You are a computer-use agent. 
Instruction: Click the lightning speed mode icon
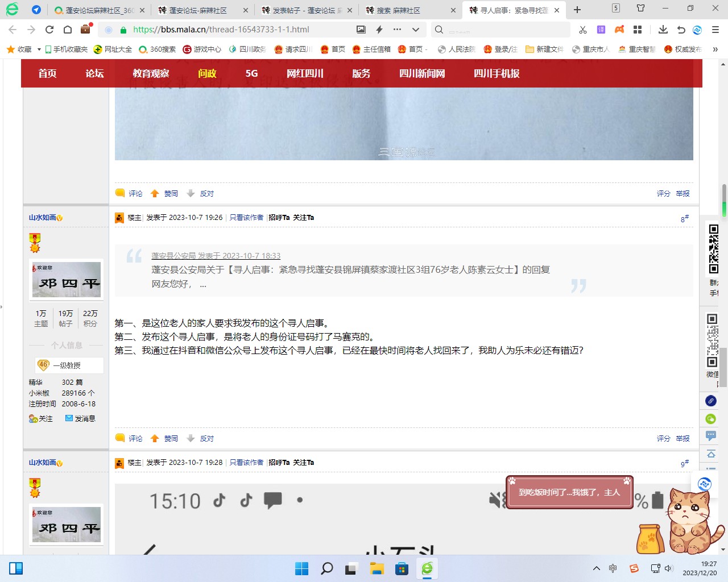[x=379, y=30]
